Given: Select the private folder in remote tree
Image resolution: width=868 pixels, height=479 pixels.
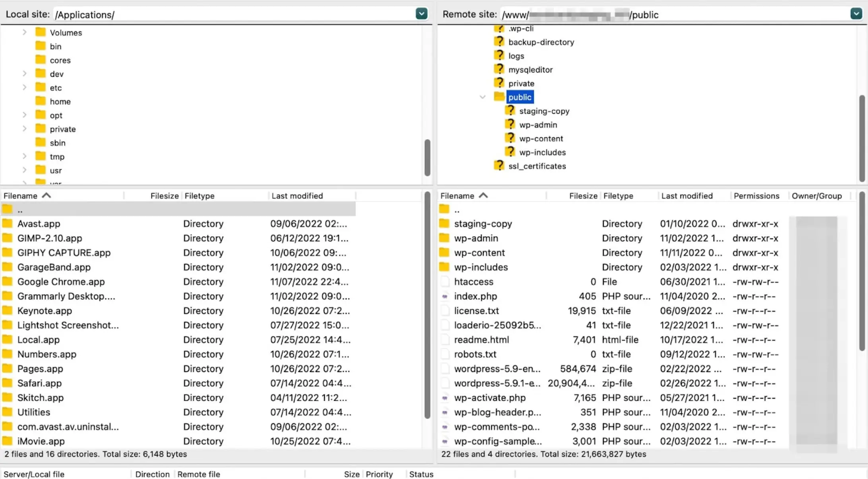Looking at the screenshot, I should tap(521, 84).
